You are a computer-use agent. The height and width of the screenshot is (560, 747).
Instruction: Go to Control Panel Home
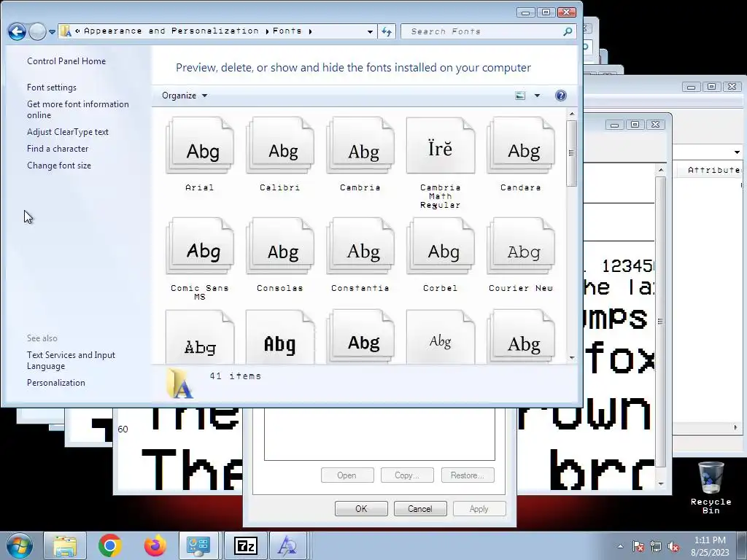point(66,61)
